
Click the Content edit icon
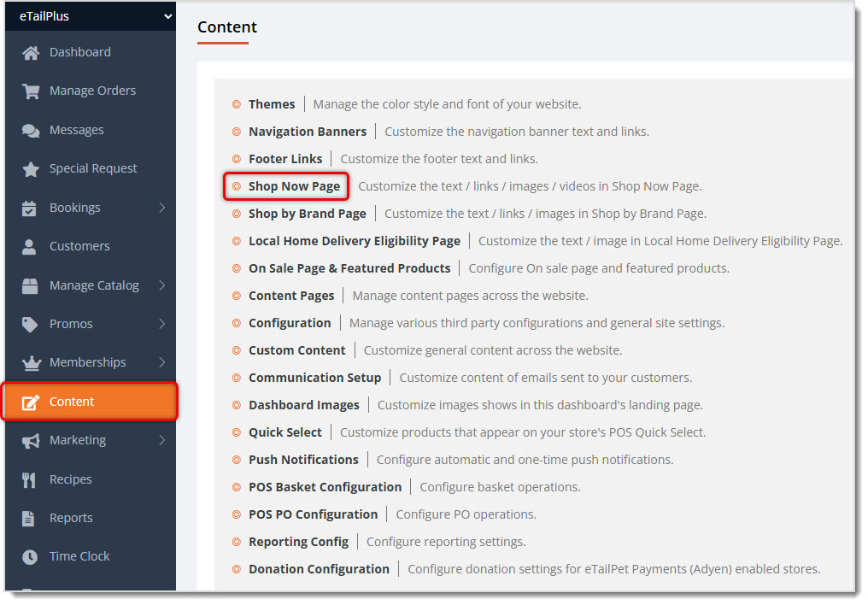(x=31, y=402)
